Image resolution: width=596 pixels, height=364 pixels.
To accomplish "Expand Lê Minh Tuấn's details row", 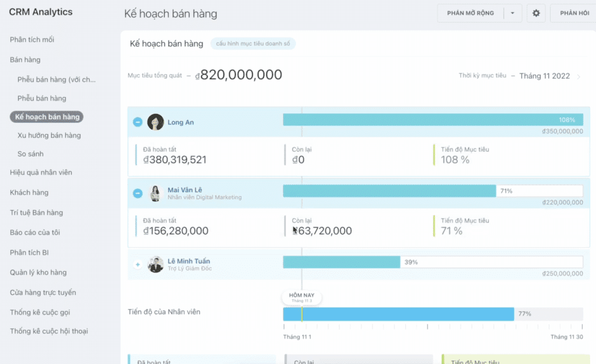I will coord(137,265).
